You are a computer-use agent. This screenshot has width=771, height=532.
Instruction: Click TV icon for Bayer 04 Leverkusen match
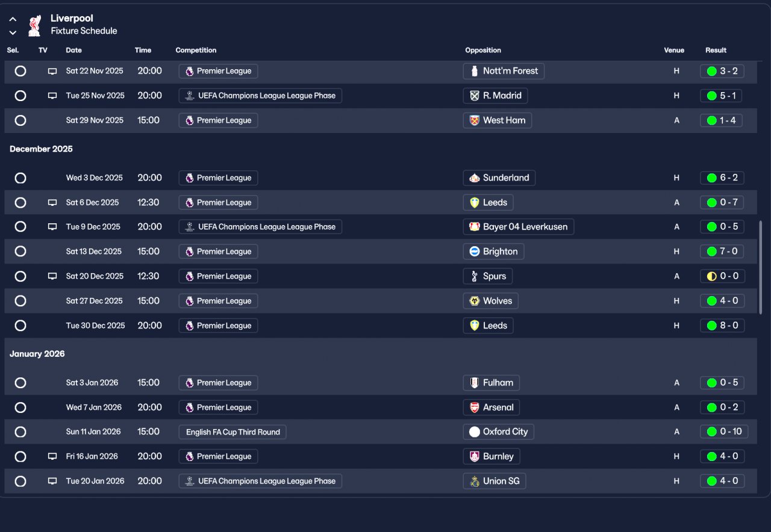52,227
